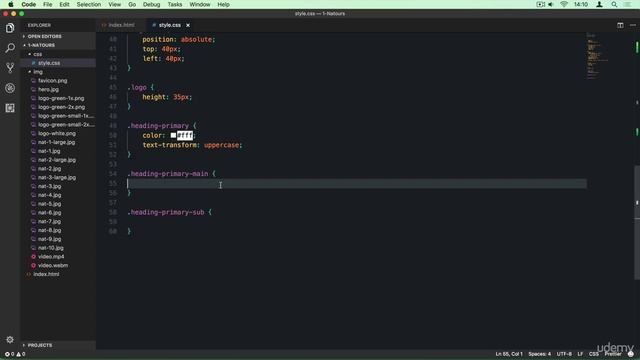Image resolution: width=640 pixels, height=360 pixels.
Task: Click the index.html file icon in explorer
Action: [x=29, y=274]
